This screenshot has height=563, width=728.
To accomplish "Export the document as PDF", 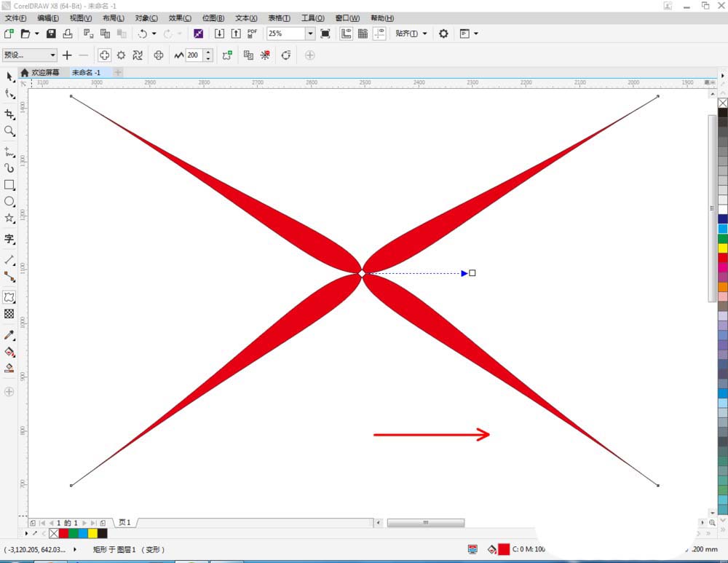I will click(x=251, y=33).
